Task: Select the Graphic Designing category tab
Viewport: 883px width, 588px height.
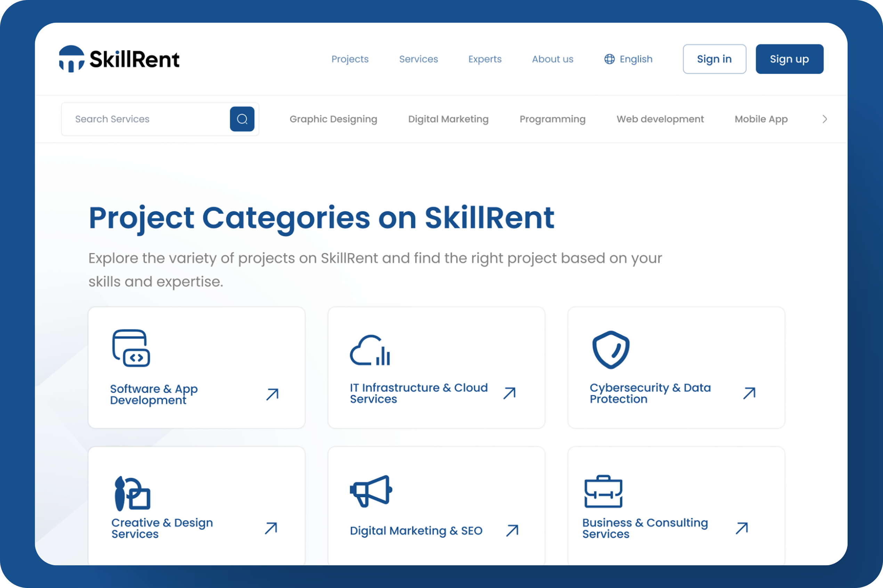Action: click(x=333, y=119)
